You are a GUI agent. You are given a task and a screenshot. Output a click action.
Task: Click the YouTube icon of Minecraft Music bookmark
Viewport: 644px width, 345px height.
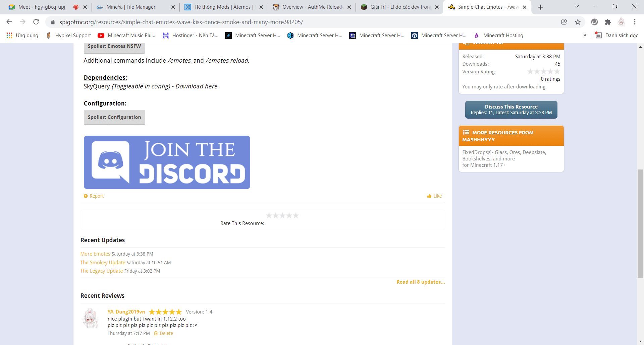pyautogui.click(x=101, y=35)
